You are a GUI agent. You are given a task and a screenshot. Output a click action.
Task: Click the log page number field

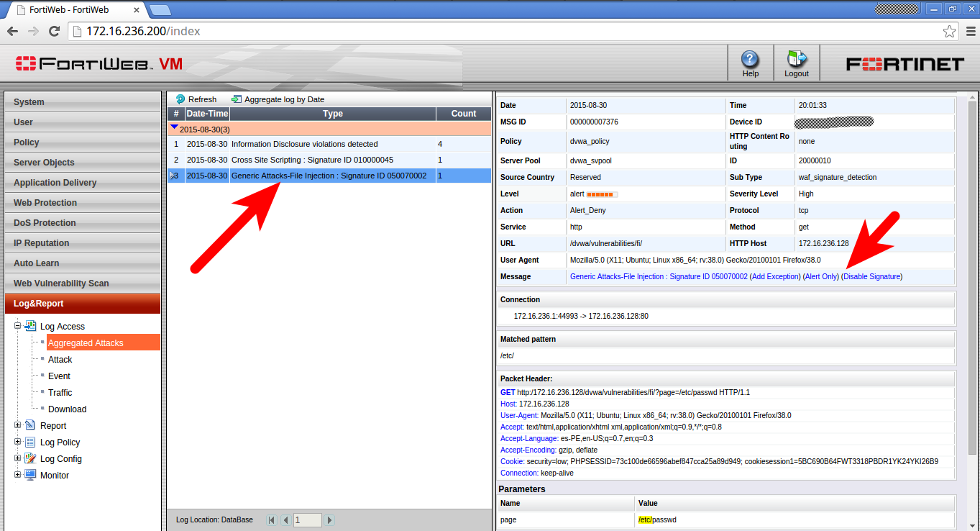tap(307, 520)
